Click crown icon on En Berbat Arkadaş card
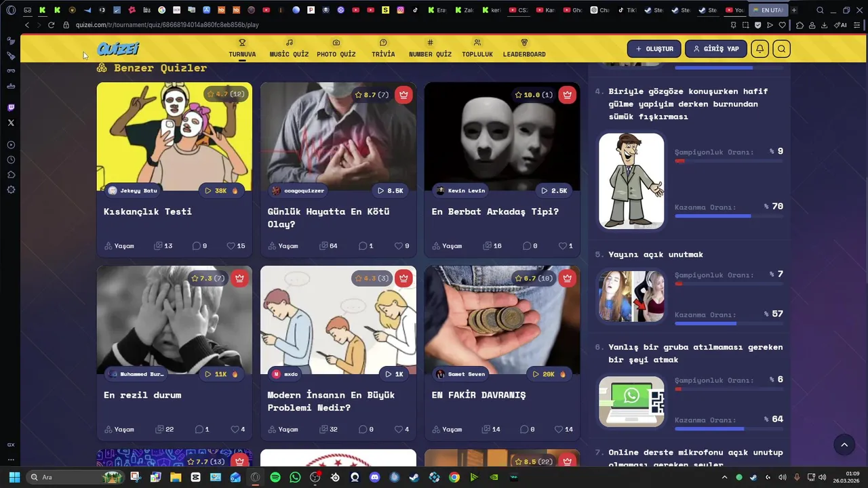Viewport: 868px width, 488px height. point(568,95)
